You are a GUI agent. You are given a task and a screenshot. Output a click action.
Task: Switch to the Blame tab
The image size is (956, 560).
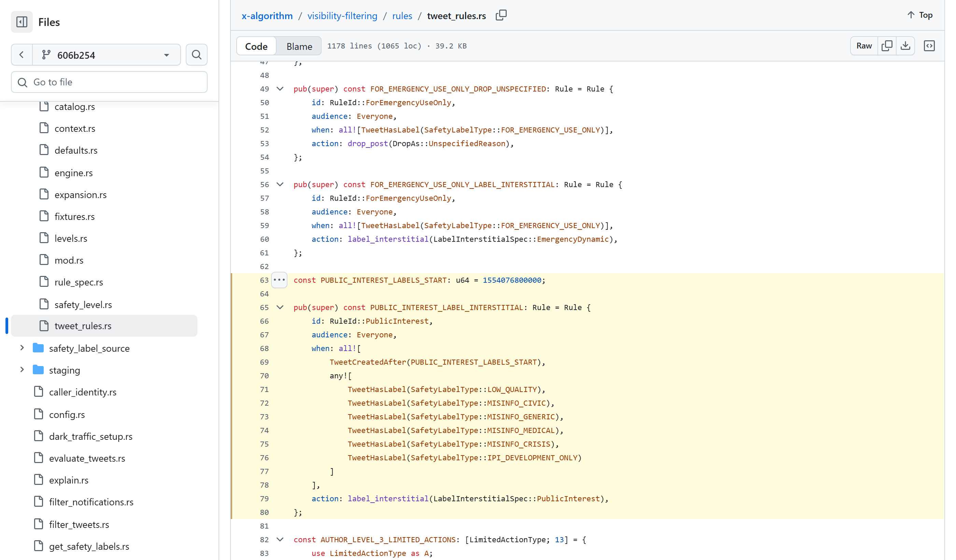(x=299, y=46)
